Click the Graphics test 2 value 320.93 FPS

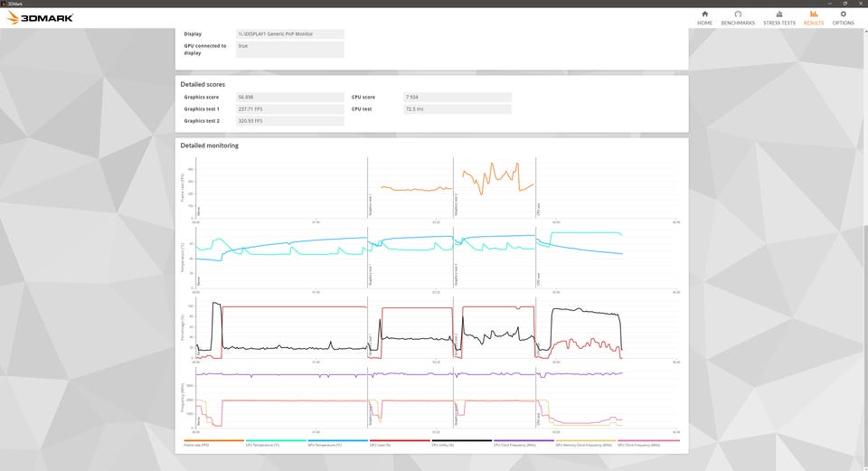290,120
